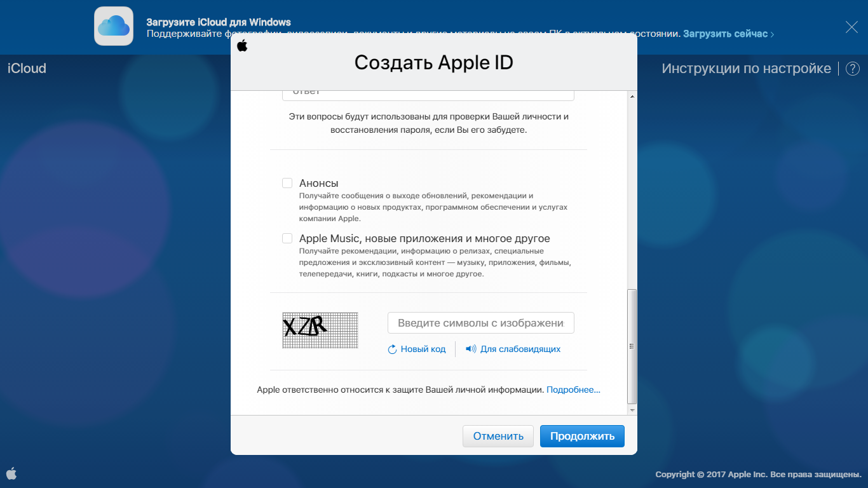This screenshot has width=868, height=488.
Task: Enable the Apple Music checkbox
Action: point(287,238)
